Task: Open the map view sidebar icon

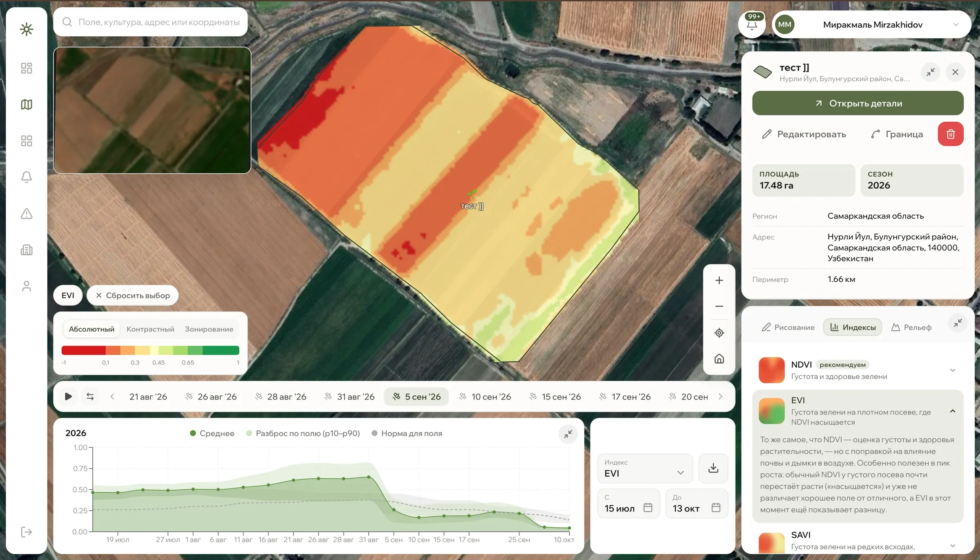Action: pyautogui.click(x=27, y=105)
